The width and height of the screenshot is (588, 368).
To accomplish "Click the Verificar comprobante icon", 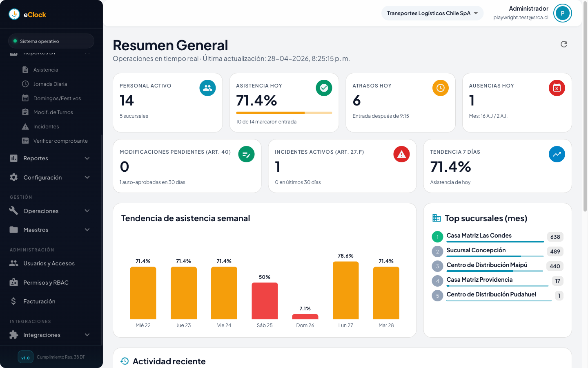I will tap(24, 141).
